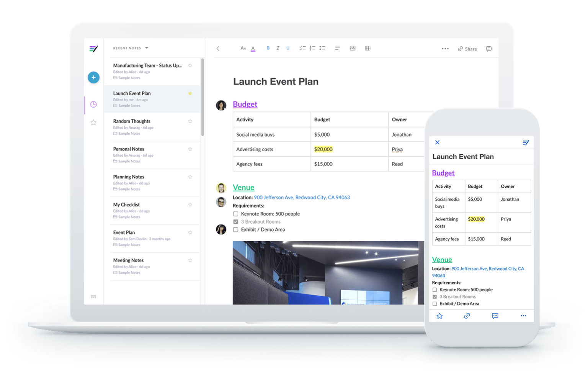
Task: Click Venue link on phone screen
Action: click(x=442, y=260)
